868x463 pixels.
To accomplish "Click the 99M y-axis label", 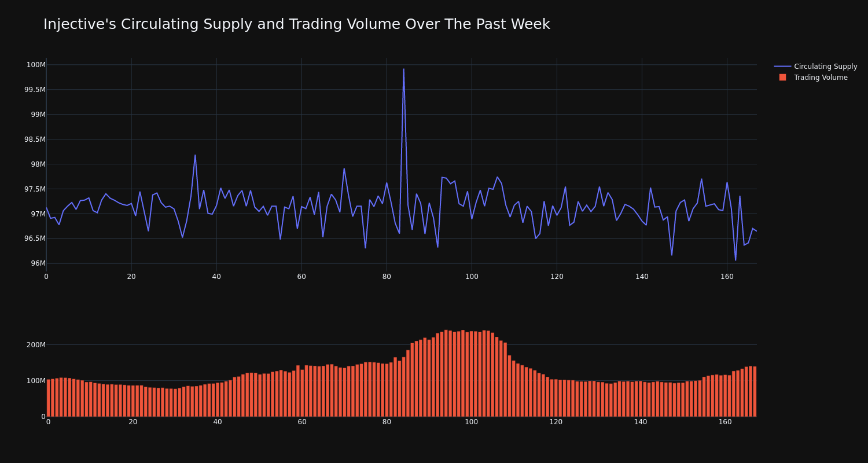I will pyautogui.click(x=38, y=115).
